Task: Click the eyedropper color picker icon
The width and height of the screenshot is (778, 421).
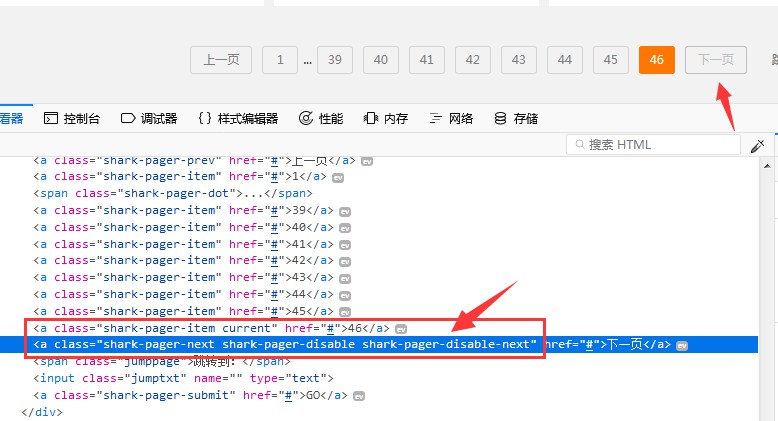Action: pos(758,145)
